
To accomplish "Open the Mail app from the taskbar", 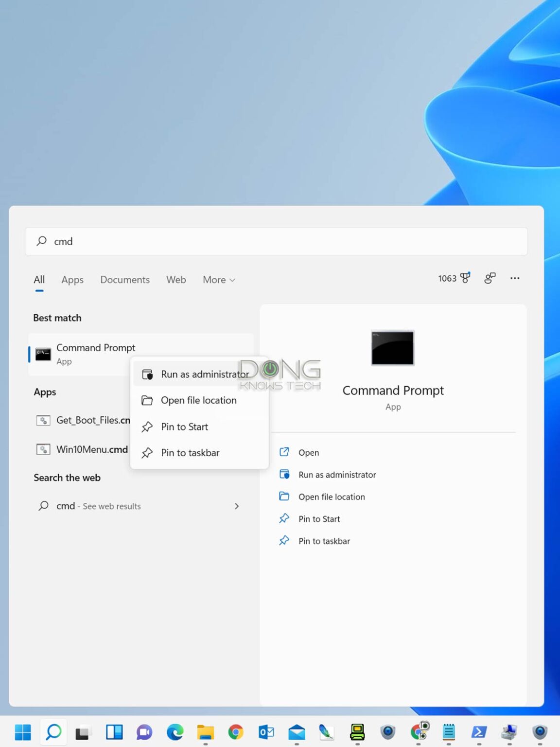I will (x=297, y=732).
